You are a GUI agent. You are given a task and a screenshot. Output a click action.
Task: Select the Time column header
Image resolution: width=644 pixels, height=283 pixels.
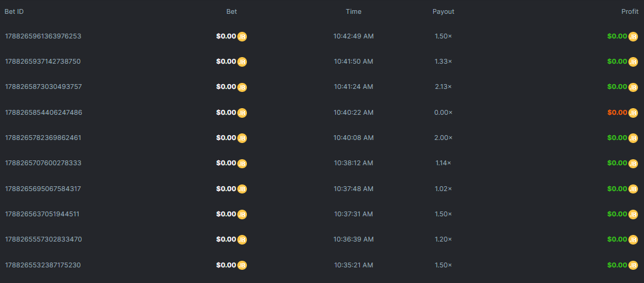coord(354,11)
